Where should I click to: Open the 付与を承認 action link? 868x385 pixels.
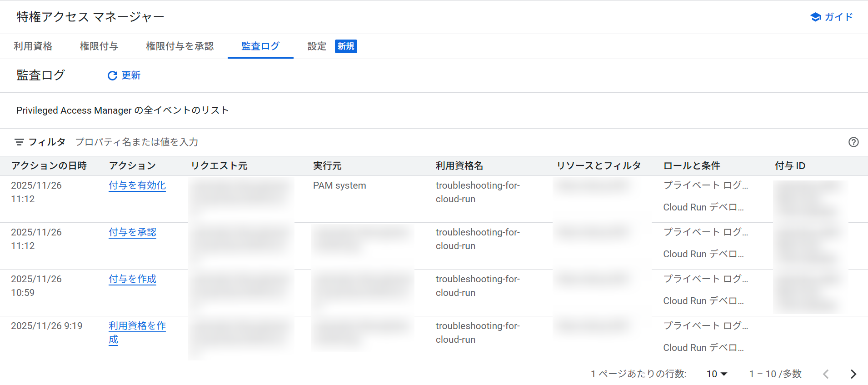(x=132, y=232)
